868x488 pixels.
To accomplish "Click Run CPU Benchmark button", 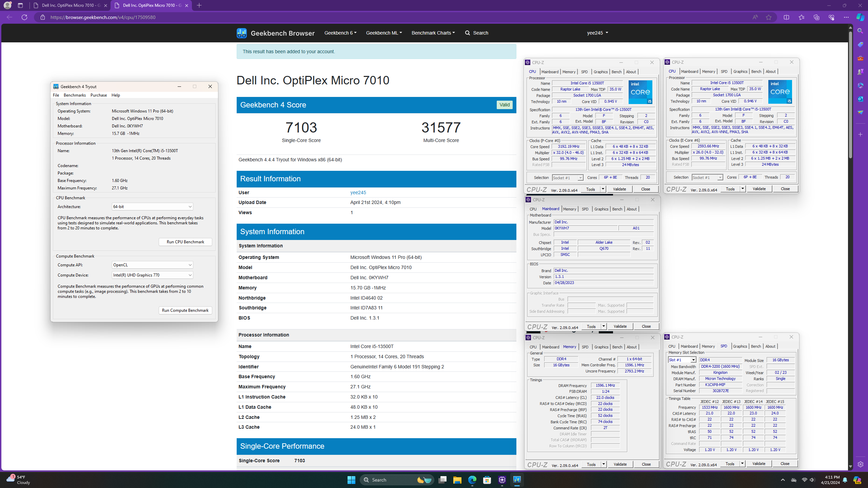I will (x=185, y=242).
